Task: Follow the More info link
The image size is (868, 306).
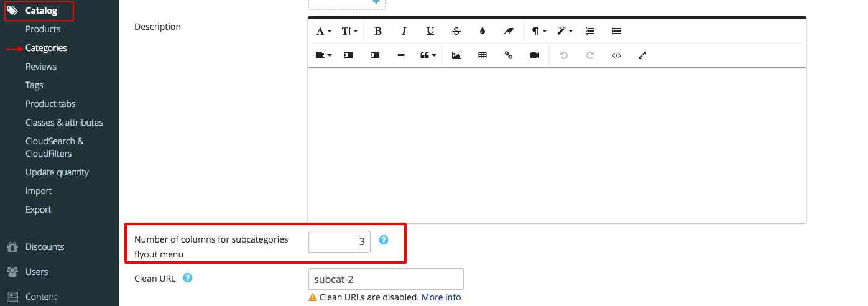Action: (441, 297)
